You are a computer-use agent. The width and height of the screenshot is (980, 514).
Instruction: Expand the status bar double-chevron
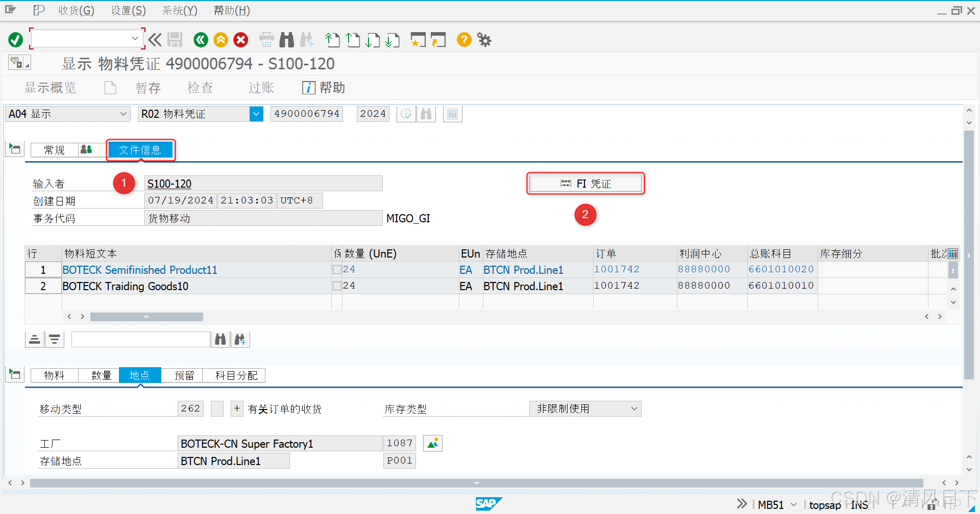[742, 504]
